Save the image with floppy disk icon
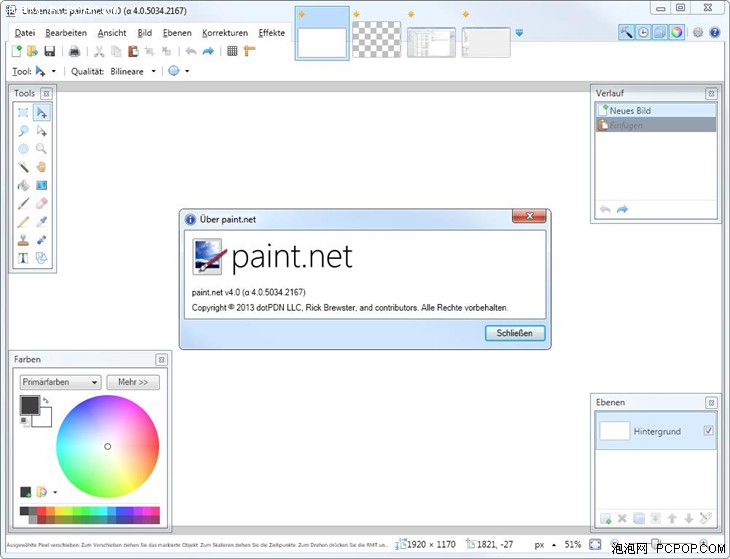 49,51
